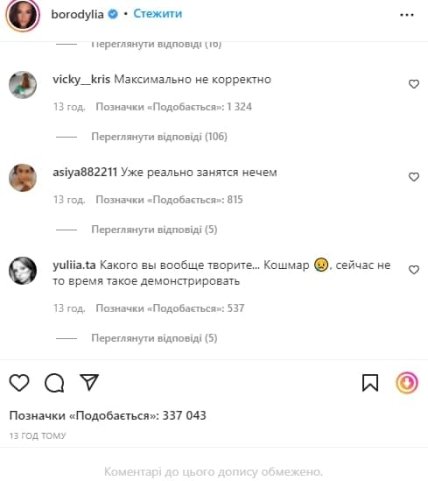Open the three-dot more options menu

[407, 15]
